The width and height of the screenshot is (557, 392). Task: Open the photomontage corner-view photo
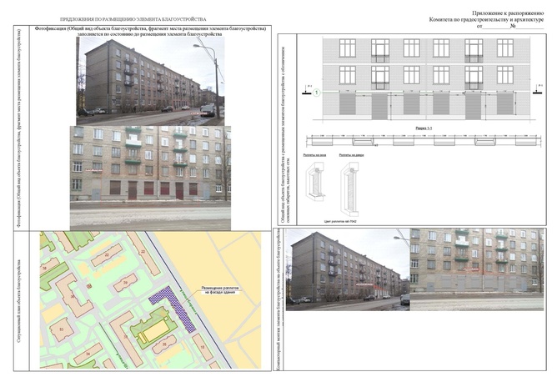pyautogui.click(x=348, y=270)
